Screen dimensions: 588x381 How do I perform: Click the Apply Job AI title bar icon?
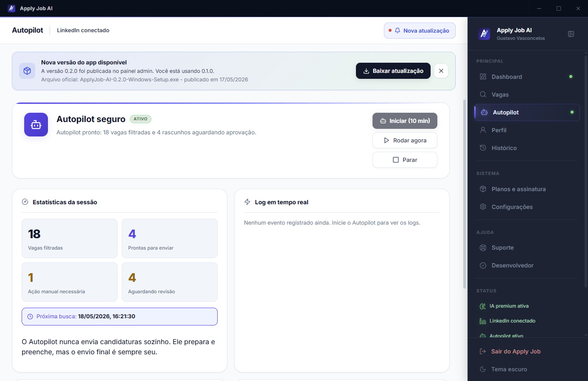[x=11, y=8]
